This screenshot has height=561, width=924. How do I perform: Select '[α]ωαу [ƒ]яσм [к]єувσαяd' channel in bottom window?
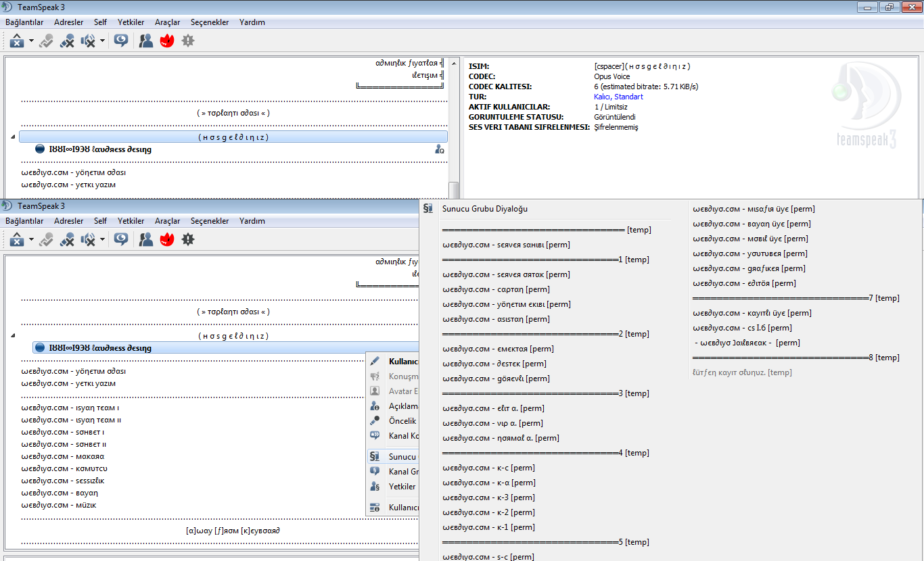(233, 531)
